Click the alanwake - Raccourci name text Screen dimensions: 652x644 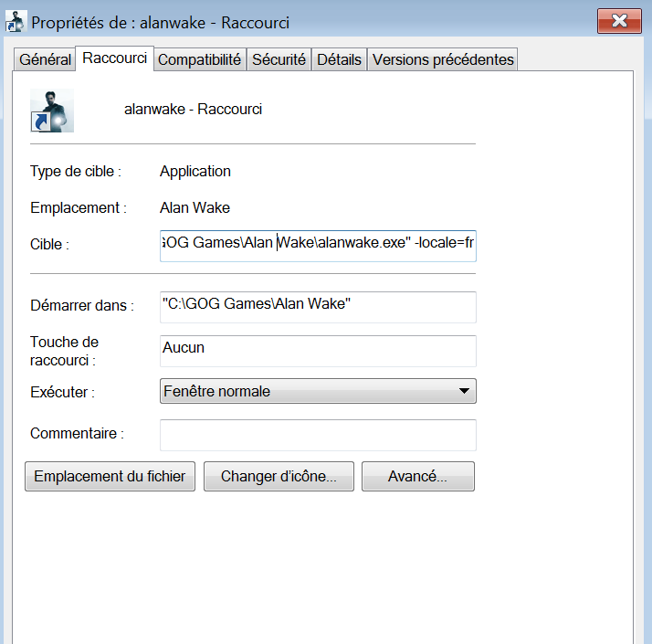tap(193, 110)
